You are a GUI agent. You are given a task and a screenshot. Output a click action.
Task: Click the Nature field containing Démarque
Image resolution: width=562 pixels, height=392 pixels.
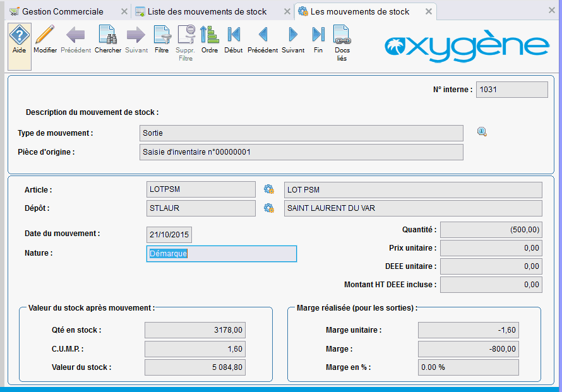pos(221,254)
